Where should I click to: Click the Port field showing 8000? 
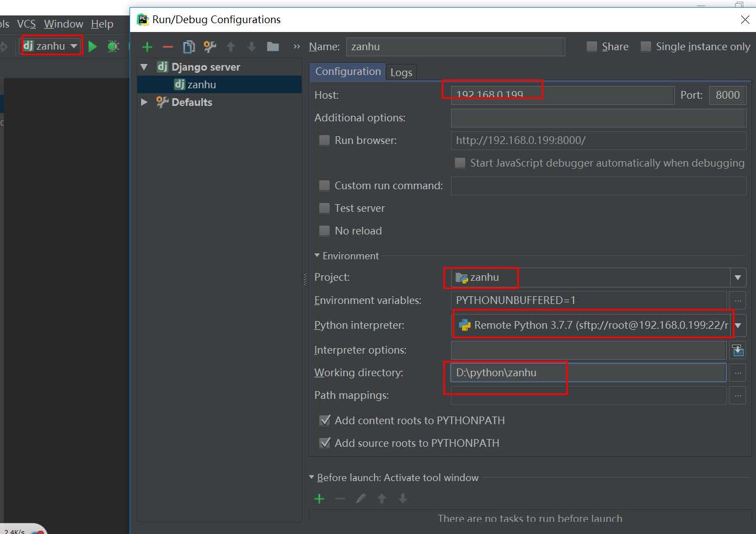[x=728, y=95]
